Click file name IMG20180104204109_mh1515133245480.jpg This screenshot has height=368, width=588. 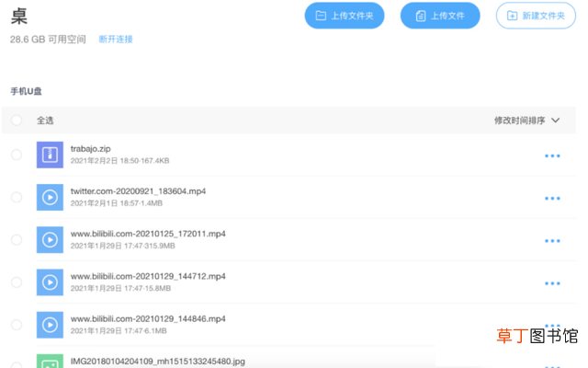pyautogui.click(x=157, y=362)
